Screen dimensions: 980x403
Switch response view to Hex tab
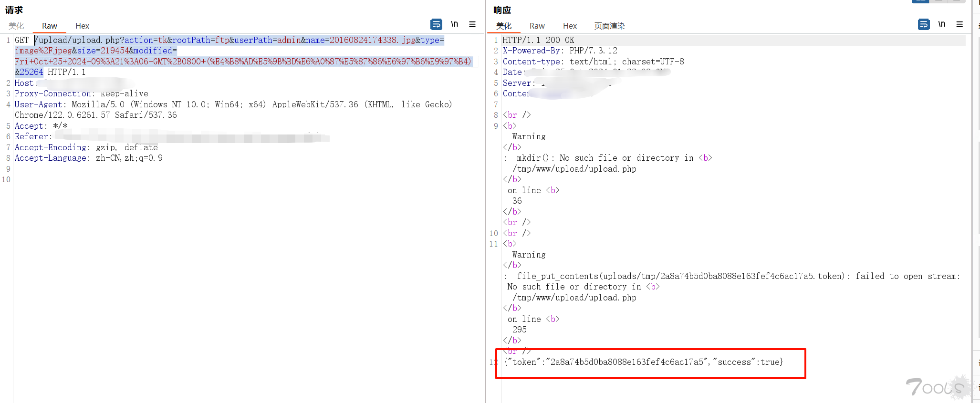point(570,26)
